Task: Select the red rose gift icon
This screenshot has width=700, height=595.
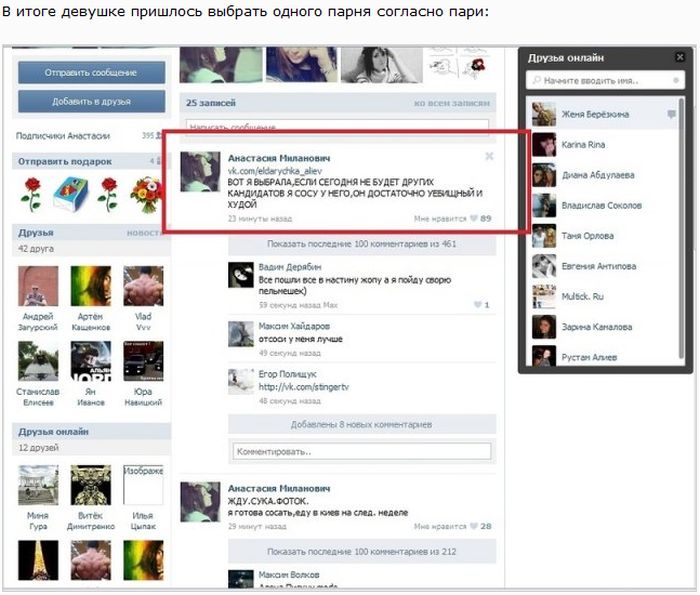Action: point(31,192)
